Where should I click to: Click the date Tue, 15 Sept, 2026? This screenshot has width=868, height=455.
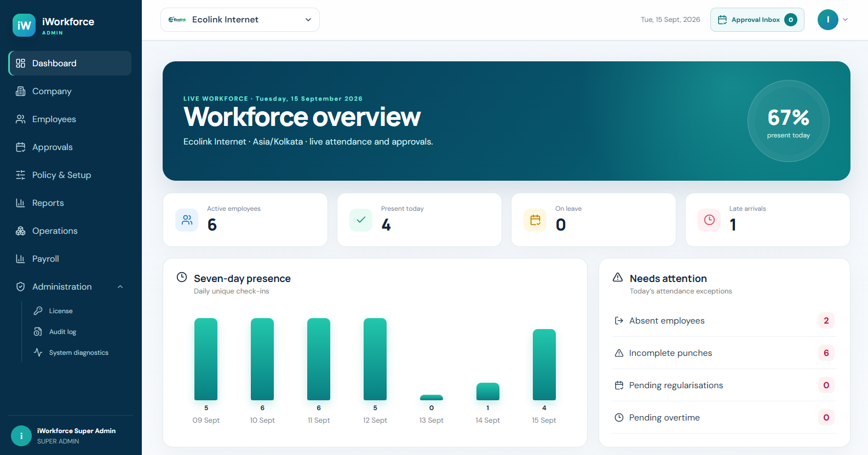670,20
